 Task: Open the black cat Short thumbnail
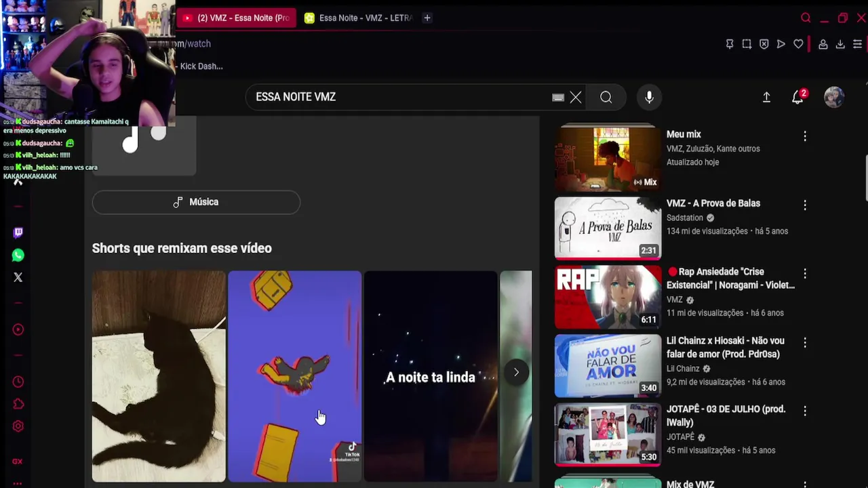(x=159, y=376)
